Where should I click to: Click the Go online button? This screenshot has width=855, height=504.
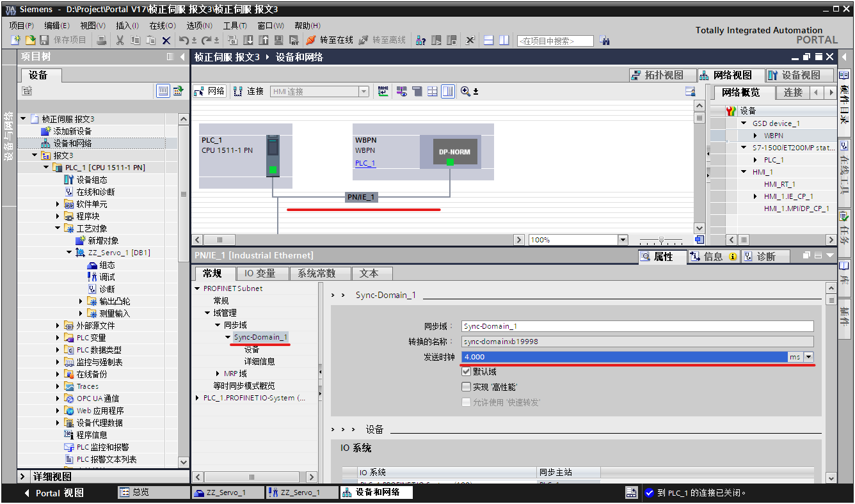(330, 40)
